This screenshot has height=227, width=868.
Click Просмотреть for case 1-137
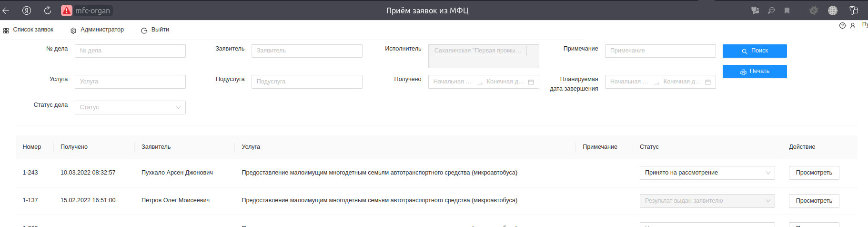coord(814,201)
